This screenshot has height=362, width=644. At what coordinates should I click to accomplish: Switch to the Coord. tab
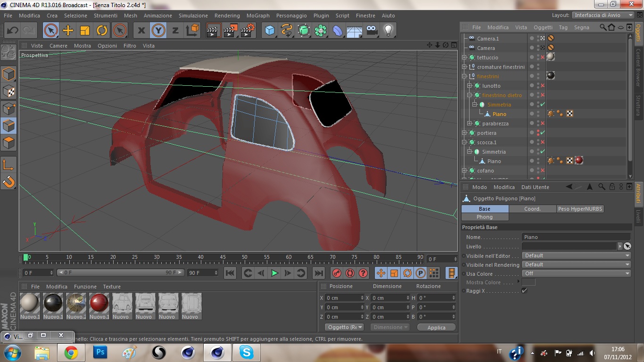(532, 209)
